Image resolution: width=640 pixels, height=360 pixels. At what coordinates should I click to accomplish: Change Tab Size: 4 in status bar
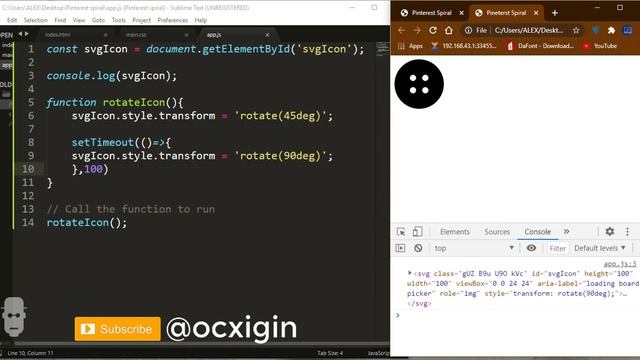tap(330, 353)
